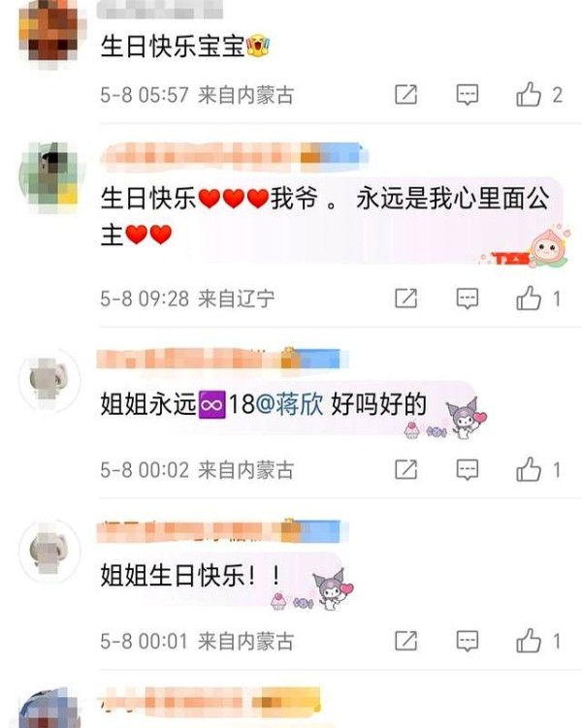582x728 pixels.
Task: Share the 生日快乐宝宝 comment
Action: click(406, 95)
